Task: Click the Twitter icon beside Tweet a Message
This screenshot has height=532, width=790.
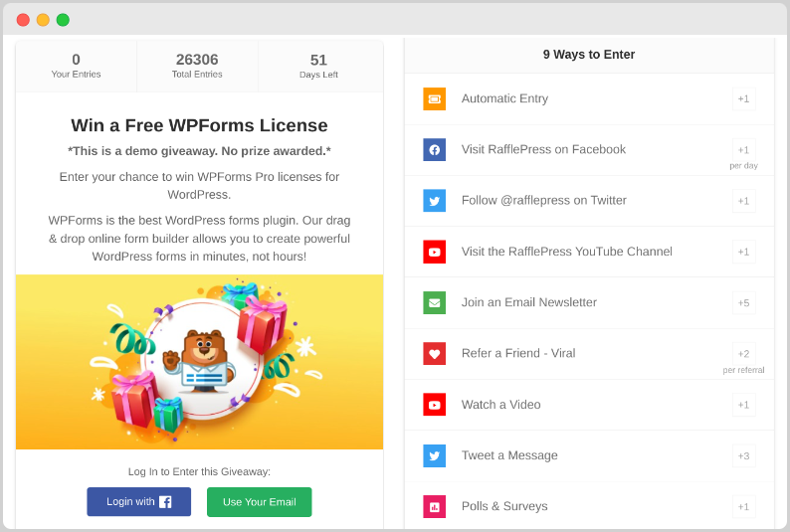Action: 434,455
